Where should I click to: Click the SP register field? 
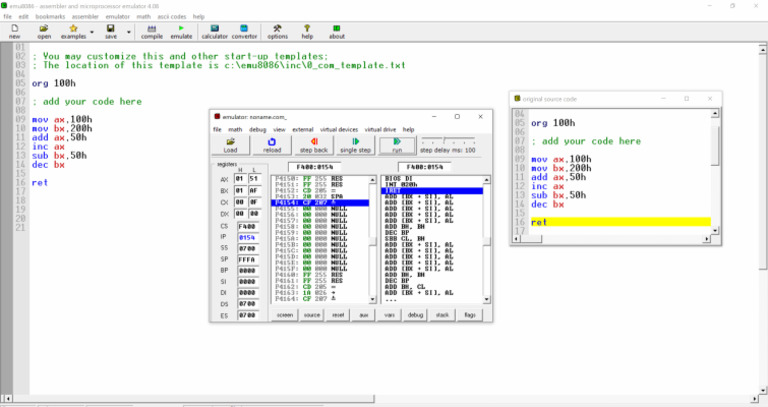pyautogui.click(x=247, y=260)
